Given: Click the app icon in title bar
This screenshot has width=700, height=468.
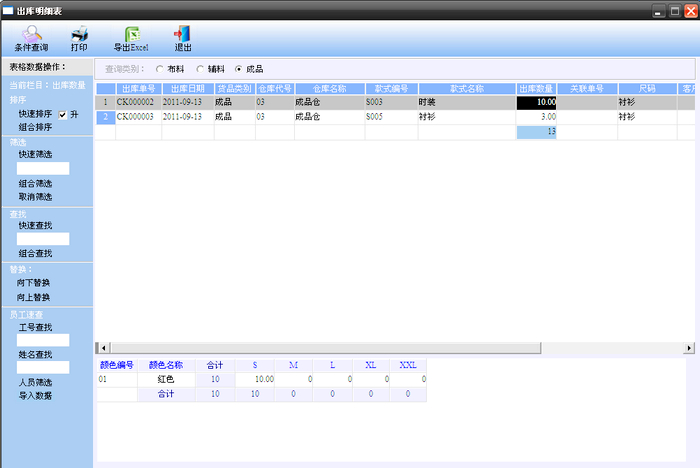Looking at the screenshot, I should (8, 10).
